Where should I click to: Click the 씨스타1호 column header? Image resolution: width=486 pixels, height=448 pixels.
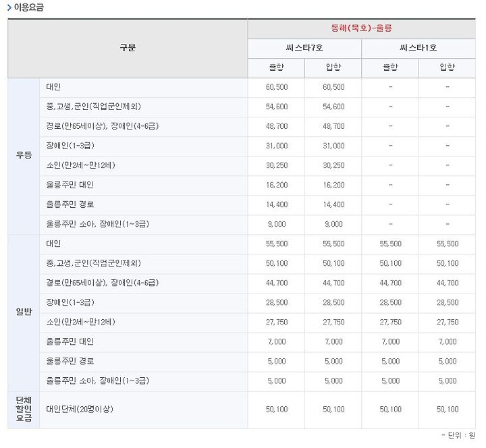[x=418, y=48]
